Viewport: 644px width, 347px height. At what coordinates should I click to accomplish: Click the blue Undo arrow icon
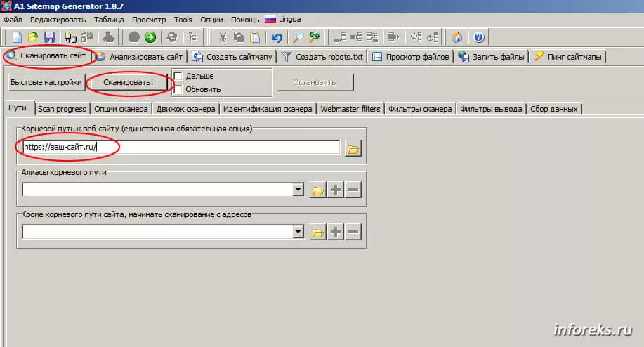pos(277,37)
